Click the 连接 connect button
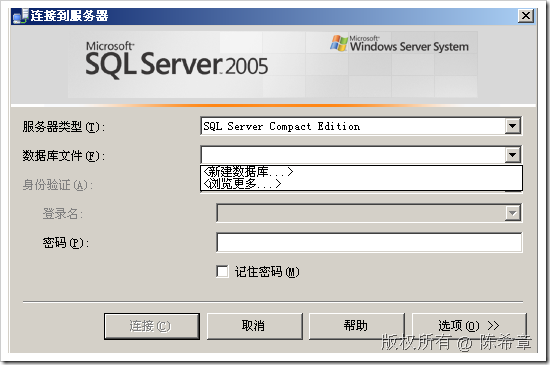 152,326
